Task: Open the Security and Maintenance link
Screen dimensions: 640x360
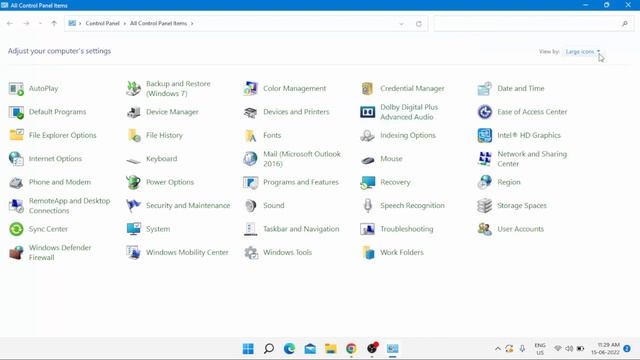Action: click(188, 206)
